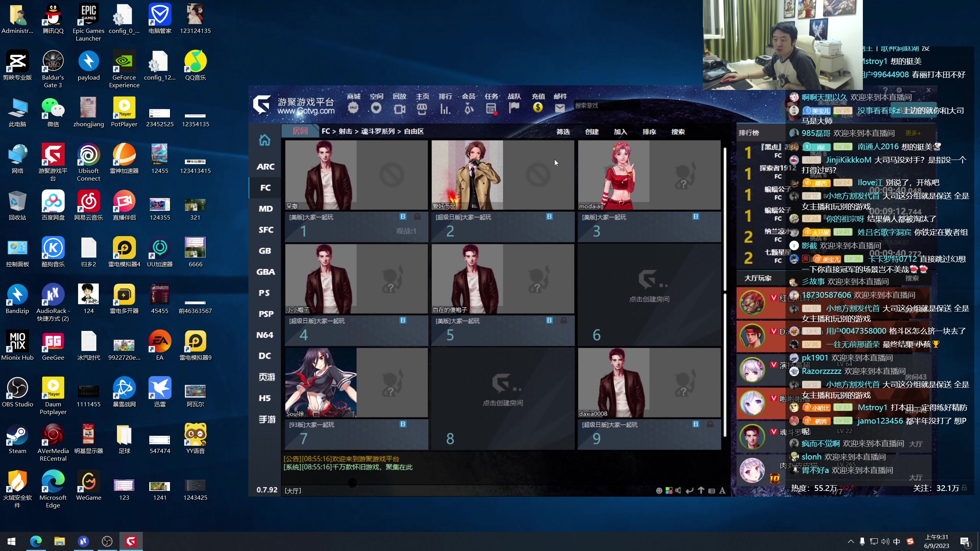The height and width of the screenshot is (551, 980).
Task: Click 筛选 filter button
Action: click(563, 132)
